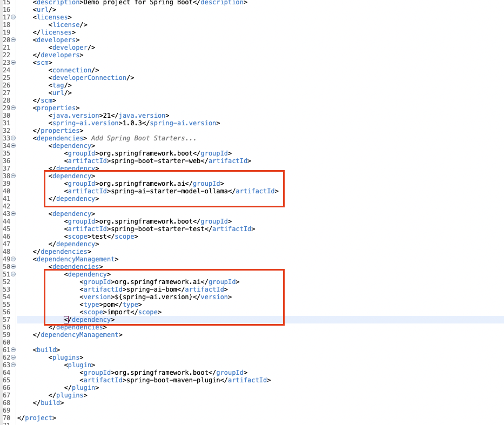Click the java.version value 21
Image resolution: width=504 pixels, height=425 pixels.
click(x=106, y=116)
